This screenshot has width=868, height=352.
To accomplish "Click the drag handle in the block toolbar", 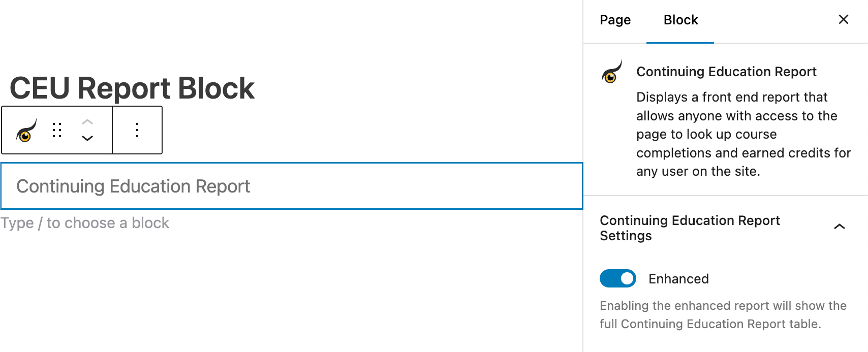I will (56, 130).
